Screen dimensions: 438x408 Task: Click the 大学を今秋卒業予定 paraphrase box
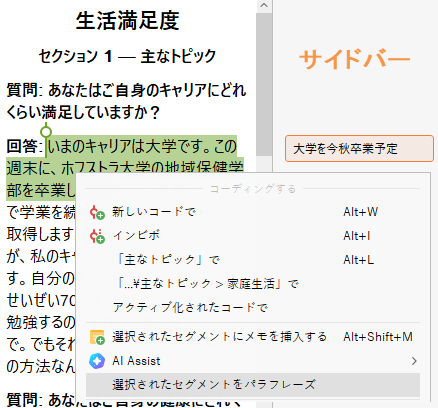359,148
